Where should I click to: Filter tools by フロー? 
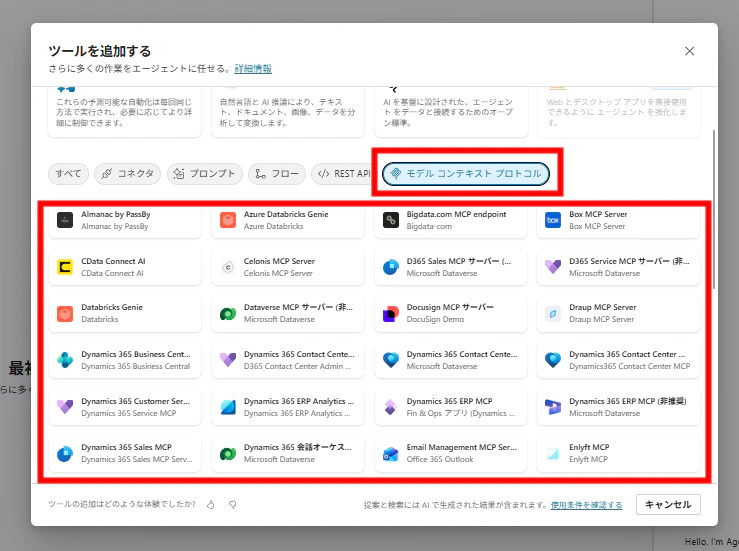(x=277, y=173)
